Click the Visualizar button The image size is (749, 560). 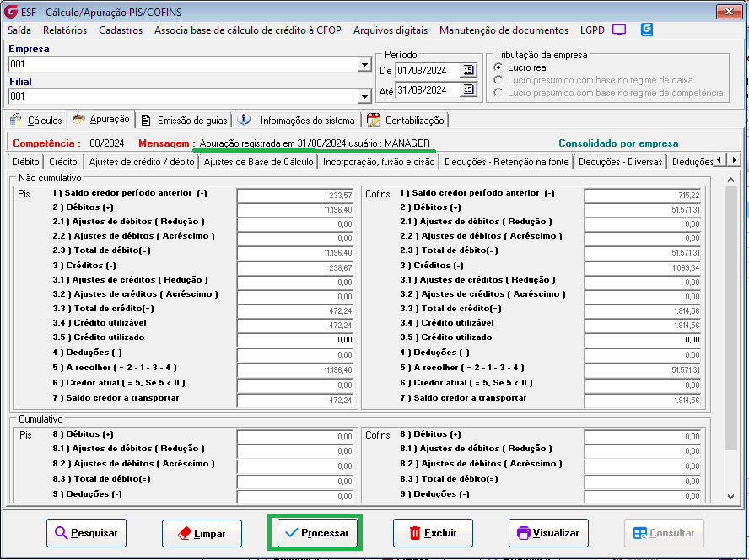pyautogui.click(x=549, y=533)
